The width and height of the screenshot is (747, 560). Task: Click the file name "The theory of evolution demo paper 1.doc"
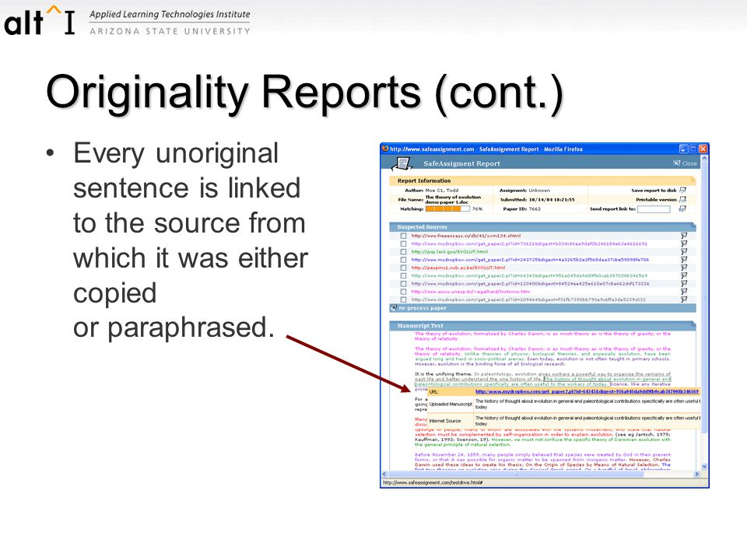click(x=453, y=200)
